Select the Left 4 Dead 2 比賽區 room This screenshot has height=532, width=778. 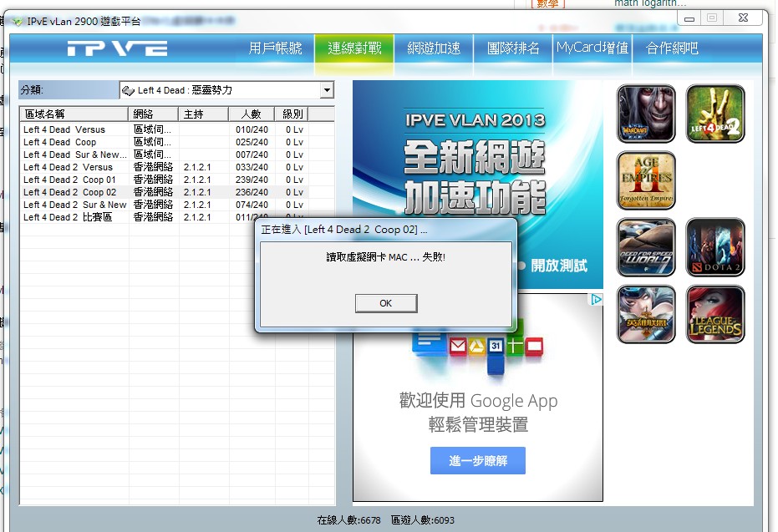[x=165, y=217]
